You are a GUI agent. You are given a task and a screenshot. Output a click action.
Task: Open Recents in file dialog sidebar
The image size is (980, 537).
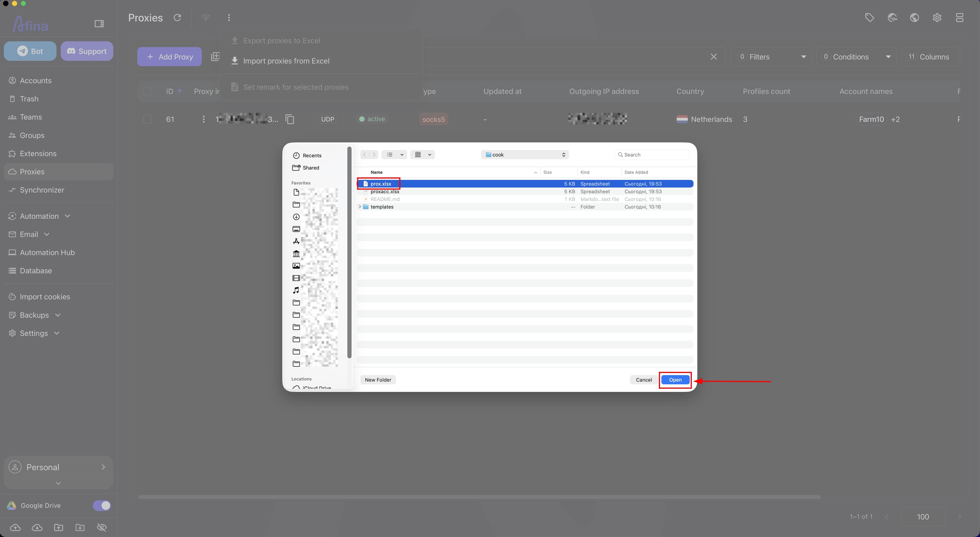tap(307, 155)
